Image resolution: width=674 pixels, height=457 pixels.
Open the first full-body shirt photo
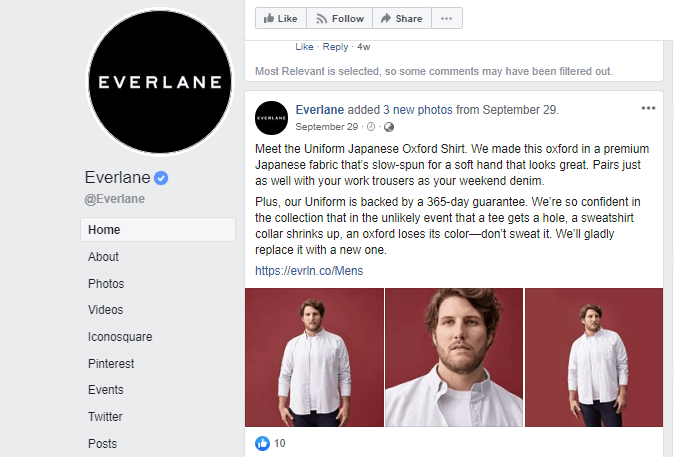pyautogui.click(x=314, y=357)
